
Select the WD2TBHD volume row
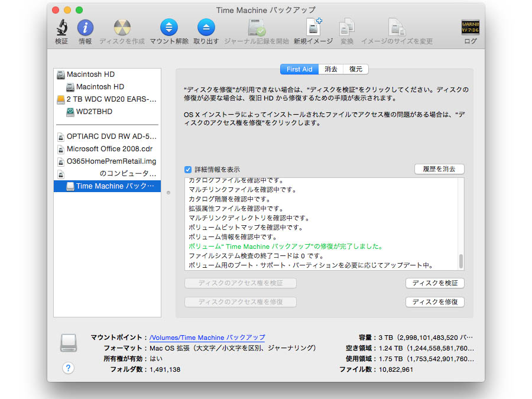[x=107, y=112]
